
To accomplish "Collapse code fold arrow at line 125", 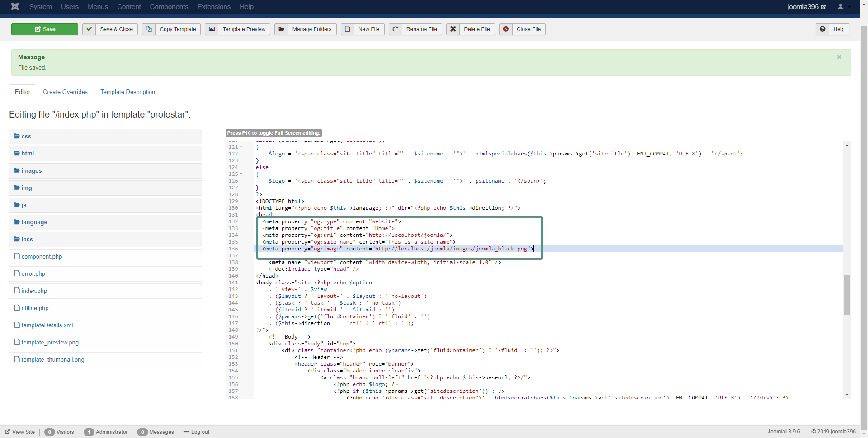I will click(241, 174).
